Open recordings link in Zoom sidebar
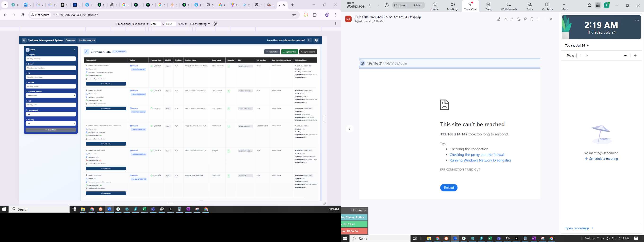Screen dimensions: 644x242 pos(579,228)
